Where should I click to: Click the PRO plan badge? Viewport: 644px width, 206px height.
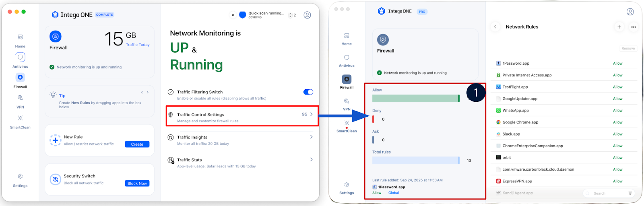(422, 12)
